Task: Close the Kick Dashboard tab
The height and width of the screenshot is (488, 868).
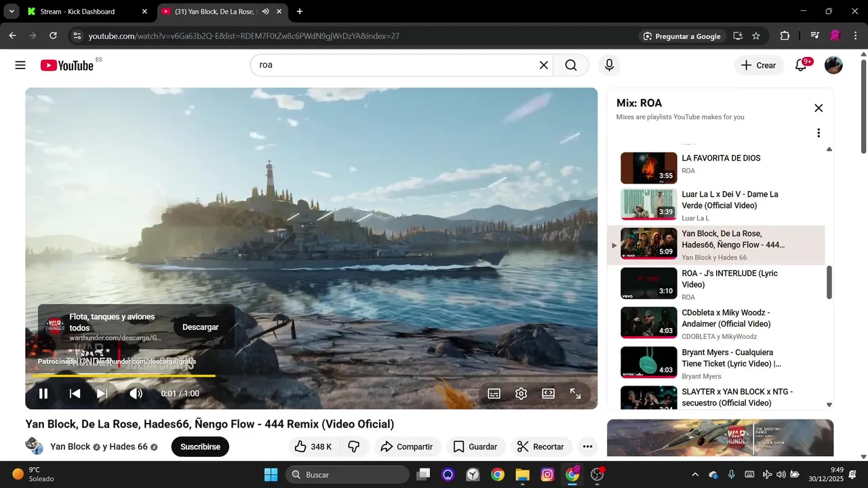Action: click(144, 12)
